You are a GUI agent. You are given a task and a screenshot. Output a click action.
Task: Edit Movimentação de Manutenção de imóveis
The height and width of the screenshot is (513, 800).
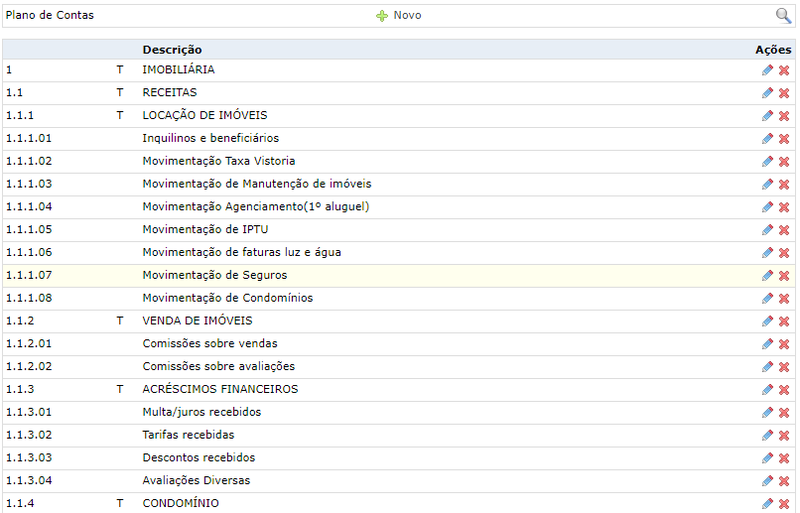click(x=767, y=184)
